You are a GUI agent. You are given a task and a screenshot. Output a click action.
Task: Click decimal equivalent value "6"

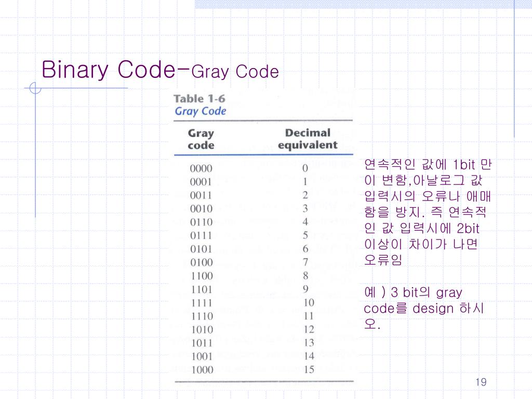coord(305,249)
